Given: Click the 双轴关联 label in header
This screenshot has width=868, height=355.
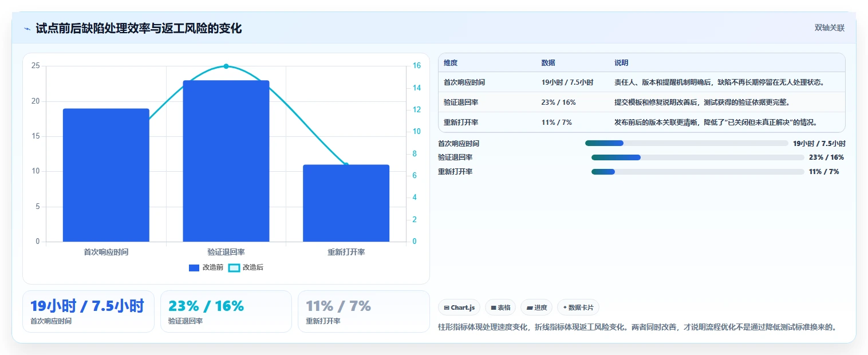Looking at the screenshot, I should click(x=830, y=28).
